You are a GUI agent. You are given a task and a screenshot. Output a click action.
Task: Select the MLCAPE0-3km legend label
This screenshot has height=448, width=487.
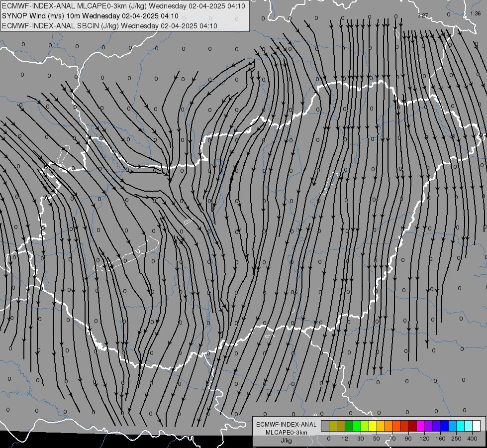[x=286, y=433]
